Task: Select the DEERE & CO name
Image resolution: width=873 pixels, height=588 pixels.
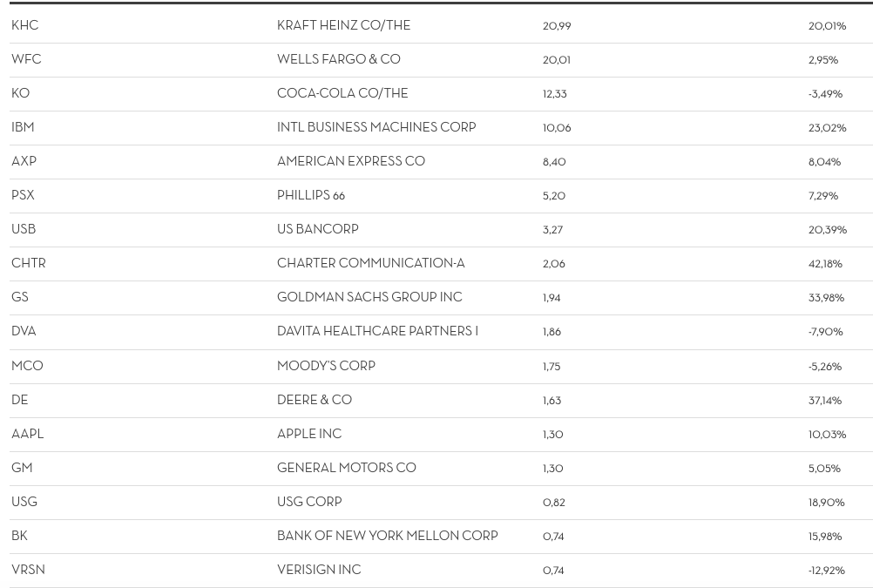Action: coord(314,400)
